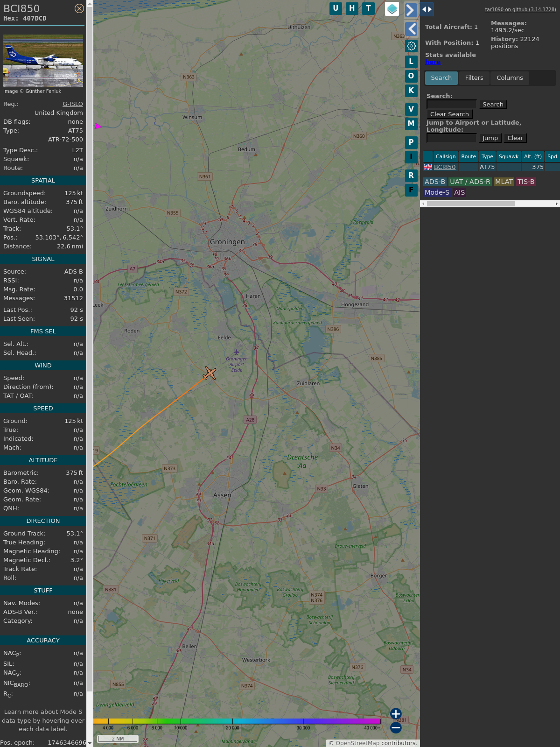Click the ACCURACY section header
This screenshot has width=560, height=747.
click(x=43, y=641)
